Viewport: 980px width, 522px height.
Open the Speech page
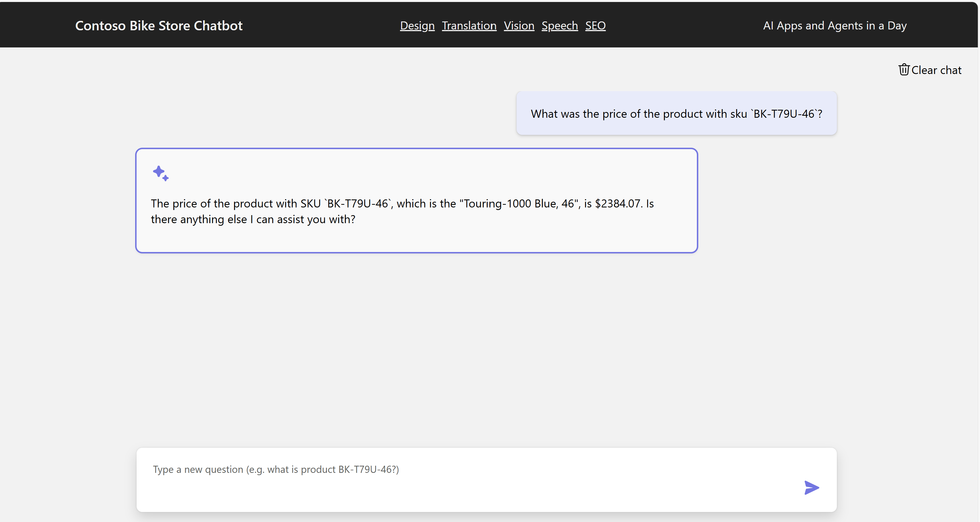(559, 25)
